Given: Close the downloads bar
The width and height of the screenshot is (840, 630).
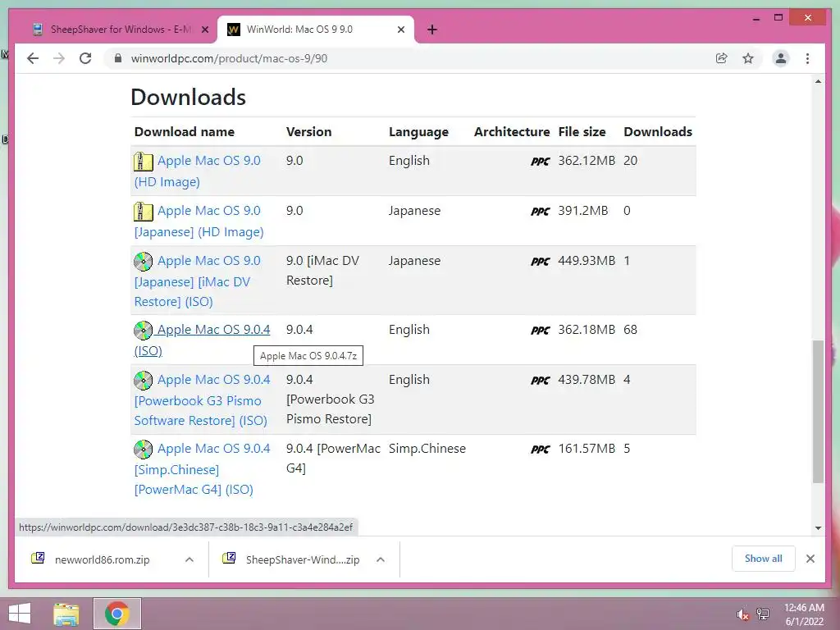Looking at the screenshot, I should pos(810,559).
